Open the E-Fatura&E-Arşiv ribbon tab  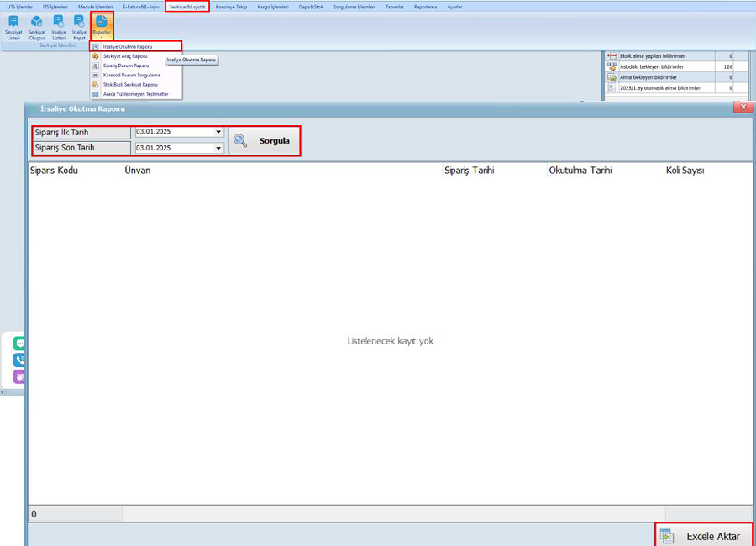pos(140,6)
